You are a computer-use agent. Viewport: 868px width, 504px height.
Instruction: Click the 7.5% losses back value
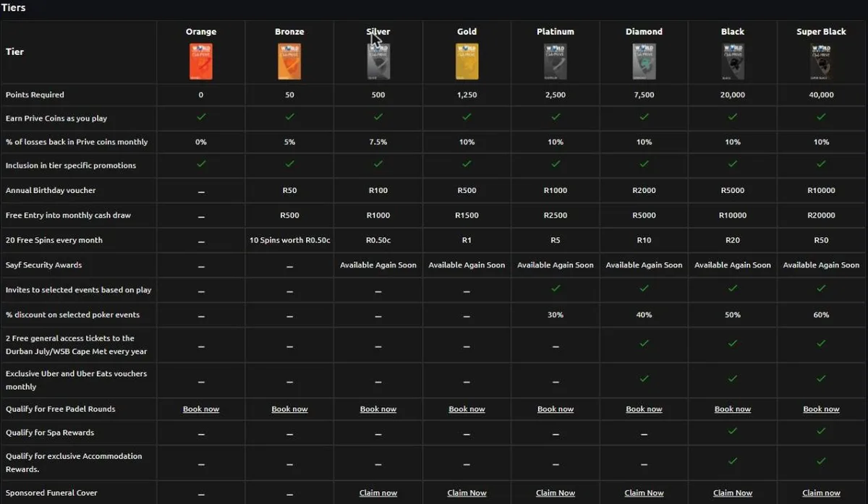378,142
